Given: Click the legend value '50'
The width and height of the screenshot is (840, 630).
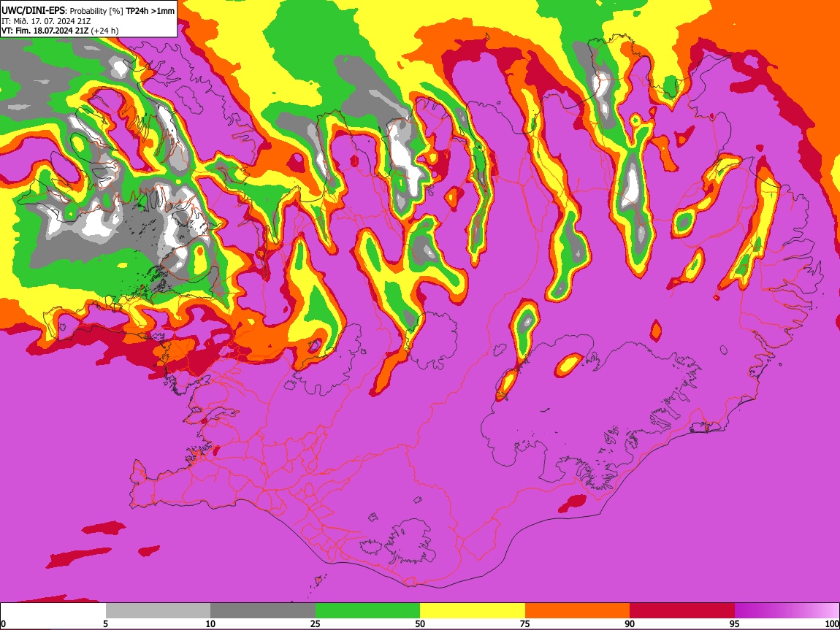Looking at the screenshot, I should click(x=420, y=623).
